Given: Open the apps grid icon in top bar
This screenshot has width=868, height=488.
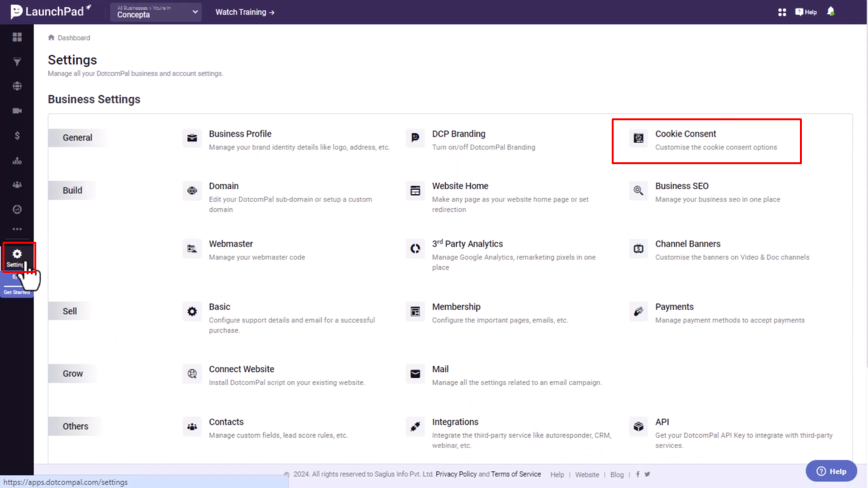Looking at the screenshot, I should click(782, 12).
